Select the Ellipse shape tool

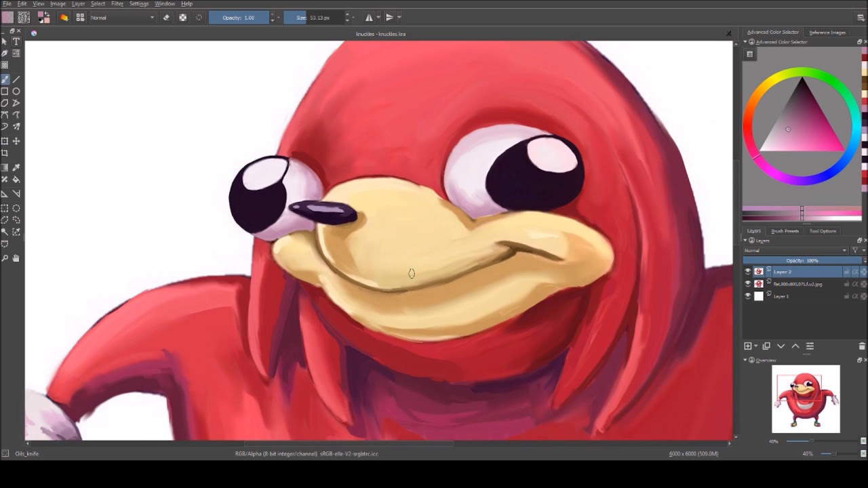pyautogui.click(x=16, y=91)
